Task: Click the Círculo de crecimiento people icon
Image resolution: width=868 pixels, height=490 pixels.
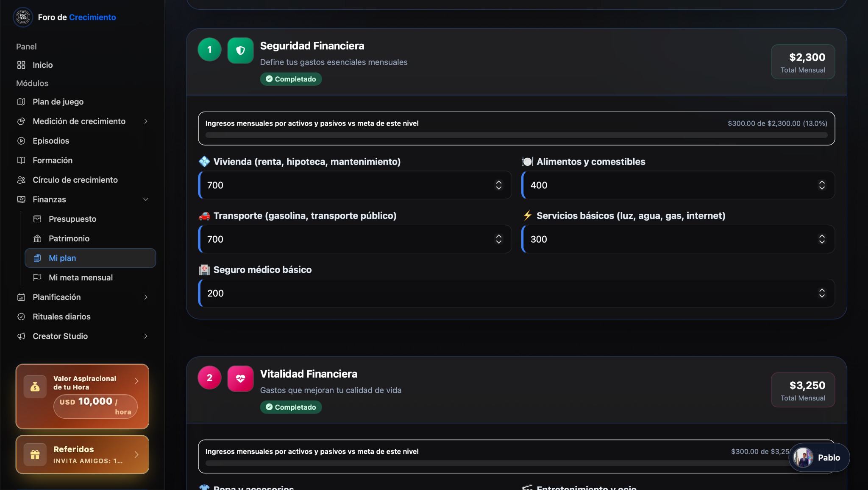Action: (21, 180)
